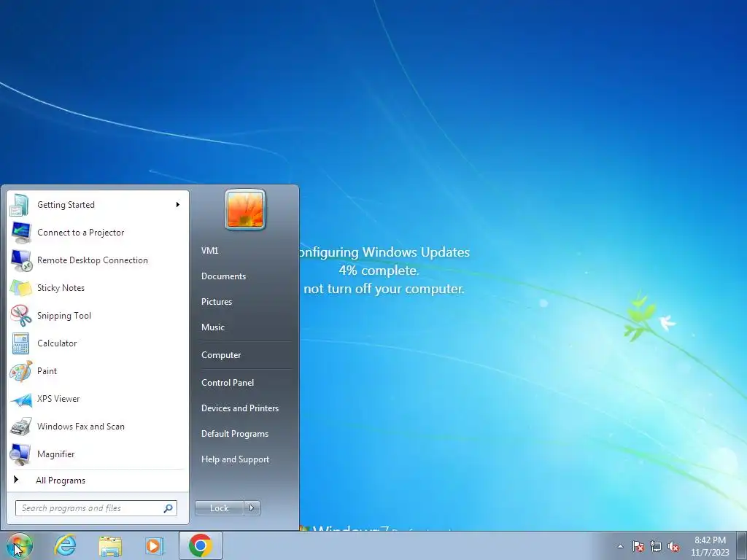Open the Magnifier icon
The image size is (747, 560).
(20, 454)
